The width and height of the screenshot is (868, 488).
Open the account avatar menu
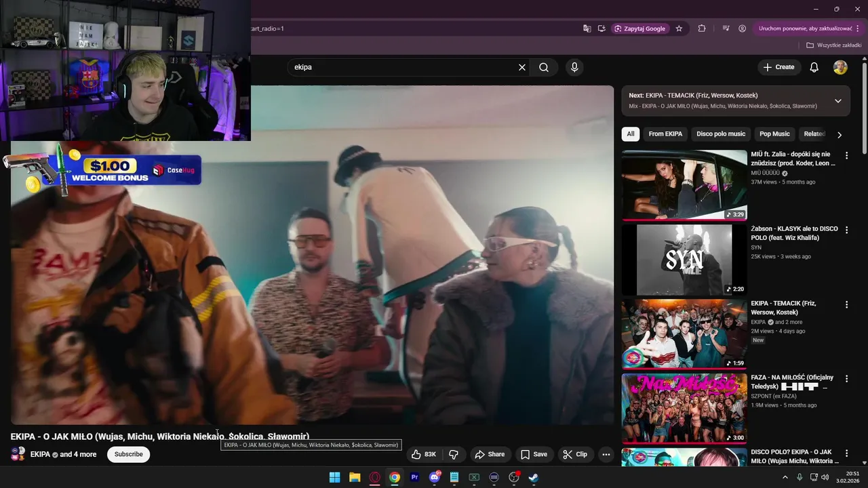tap(840, 67)
